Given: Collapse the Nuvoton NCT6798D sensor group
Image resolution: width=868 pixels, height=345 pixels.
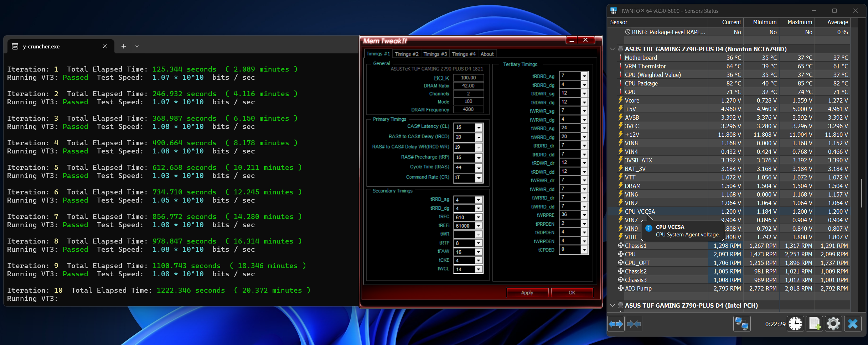Looking at the screenshot, I should [613, 49].
